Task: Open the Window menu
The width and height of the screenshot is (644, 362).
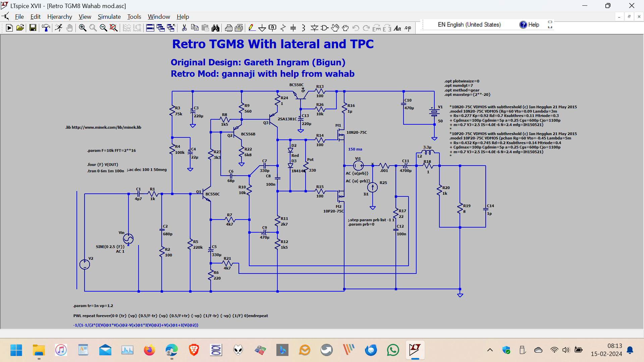Action: point(159,17)
